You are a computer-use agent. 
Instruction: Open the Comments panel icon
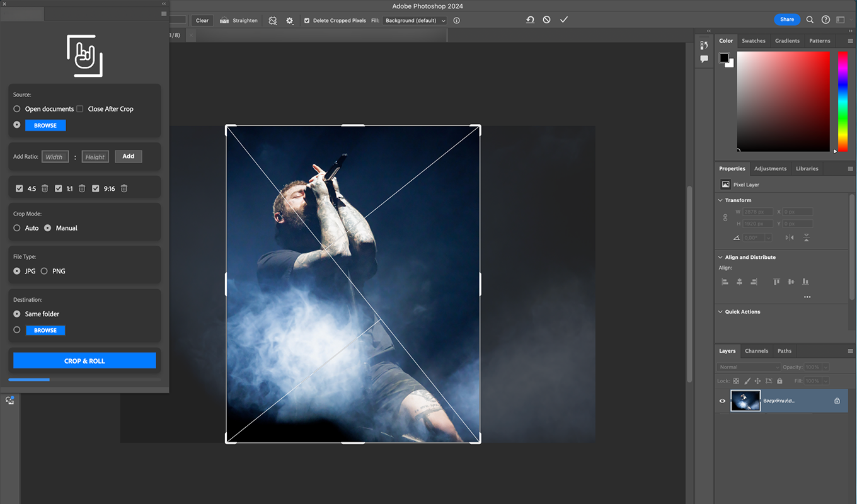704,59
